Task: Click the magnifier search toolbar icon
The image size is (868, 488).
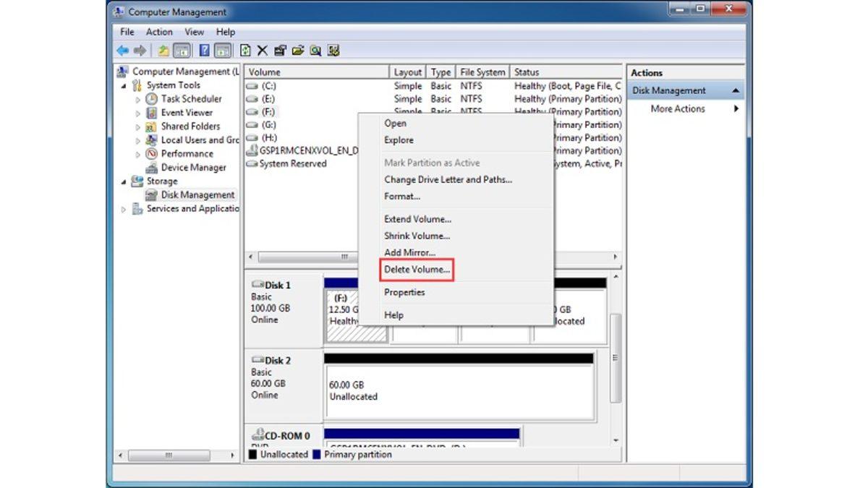Action: 316,51
